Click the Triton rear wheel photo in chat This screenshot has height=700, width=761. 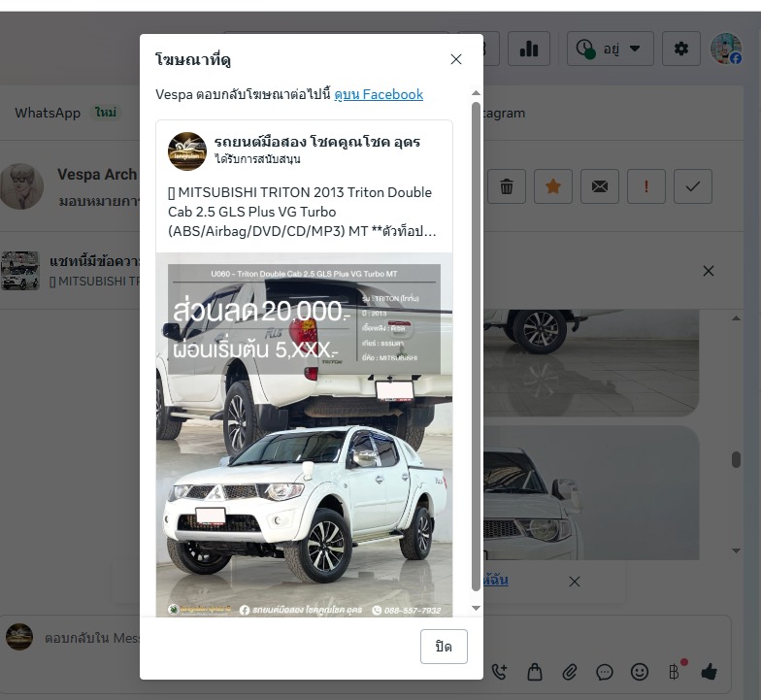(590, 362)
